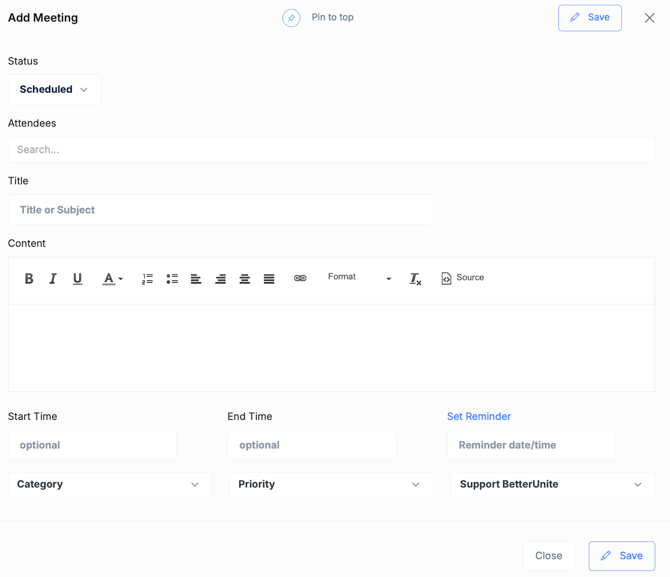The width and height of the screenshot is (670, 577).
Task: Click the Set Reminder link
Action: coord(478,417)
